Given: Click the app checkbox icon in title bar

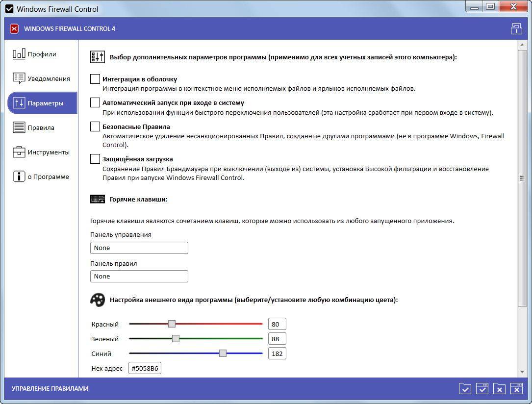Looking at the screenshot, I should 9,9.
